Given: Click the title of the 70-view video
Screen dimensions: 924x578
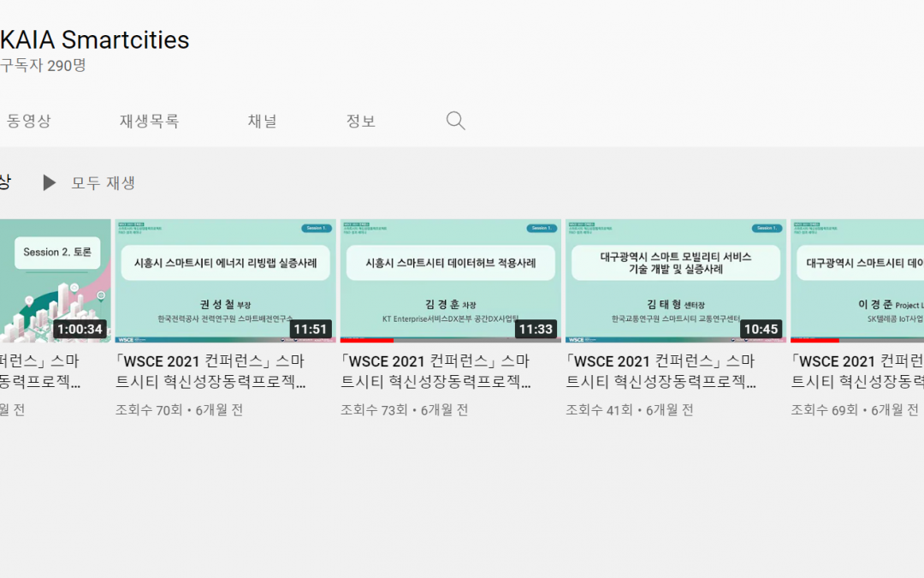Looking at the screenshot, I should tap(210, 372).
